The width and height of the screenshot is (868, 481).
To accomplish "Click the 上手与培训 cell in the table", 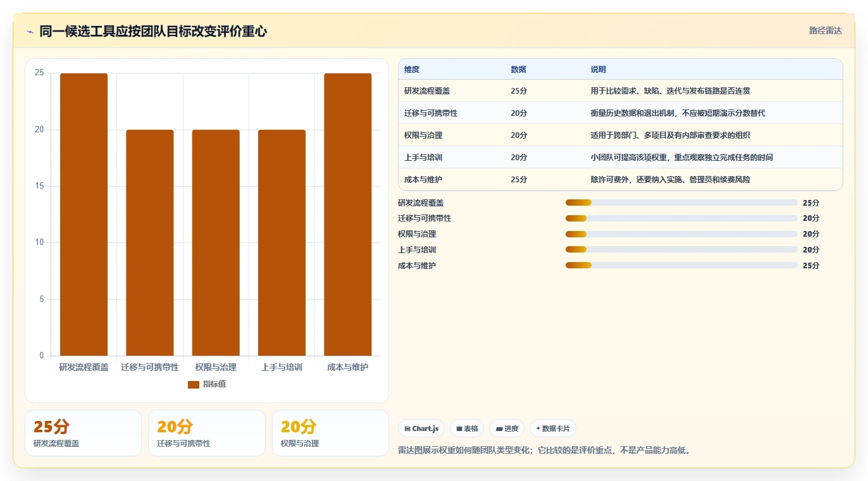I will pyautogui.click(x=423, y=158).
